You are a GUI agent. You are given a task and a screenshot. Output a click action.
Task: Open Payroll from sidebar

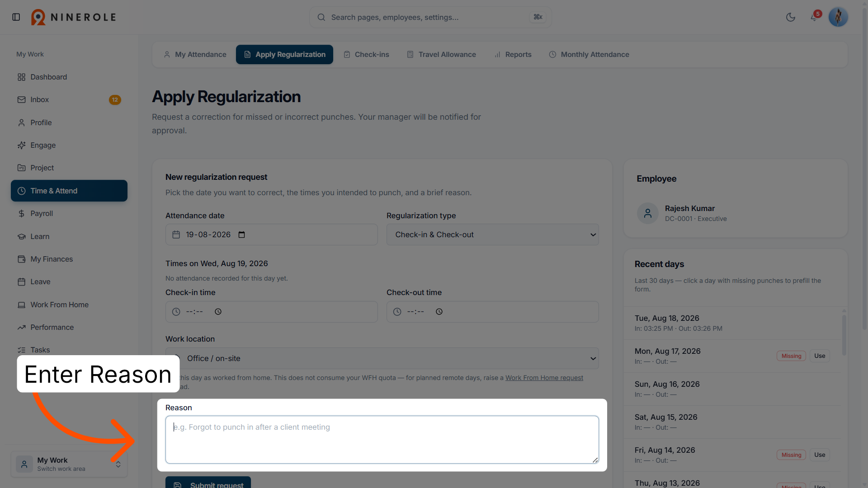(x=69, y=214)
